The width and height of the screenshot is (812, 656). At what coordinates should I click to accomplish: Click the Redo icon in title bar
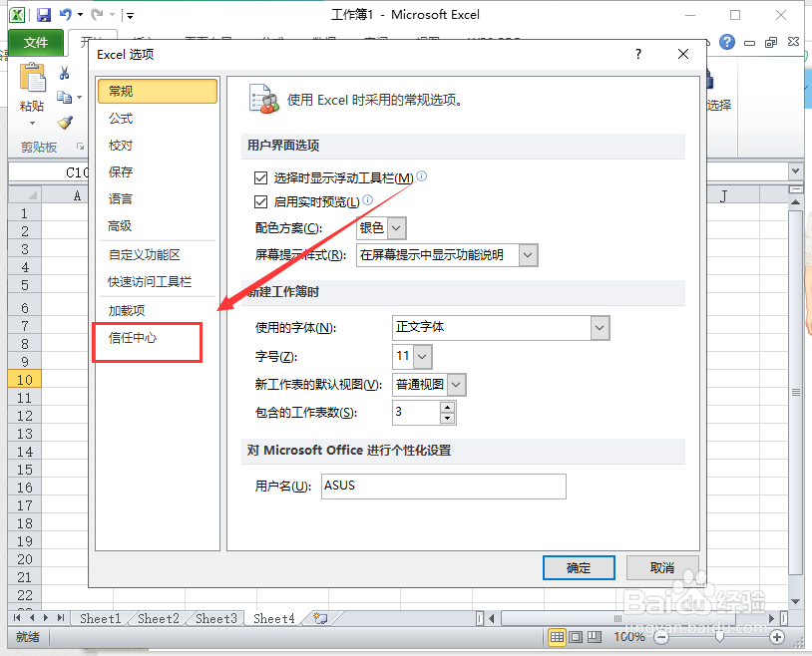coord(97,15)
